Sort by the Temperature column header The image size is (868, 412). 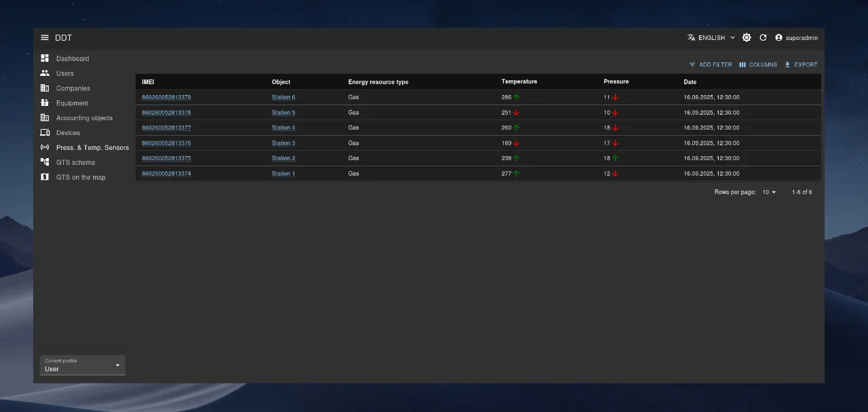pyautogui.click(x=519, y=81)
